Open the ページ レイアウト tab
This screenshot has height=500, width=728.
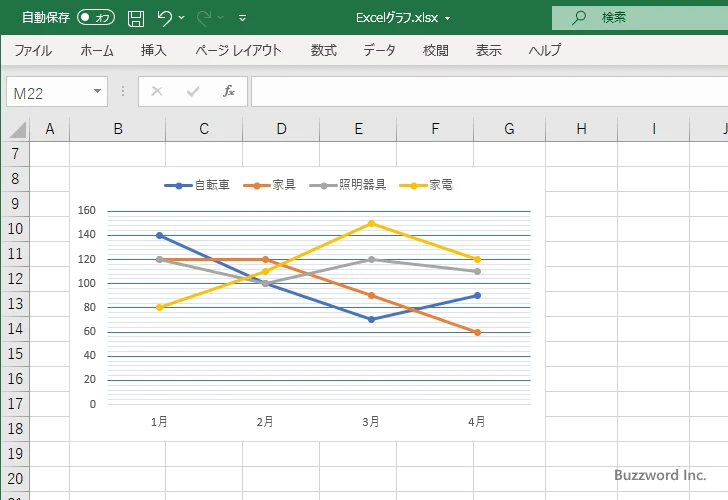238,50
